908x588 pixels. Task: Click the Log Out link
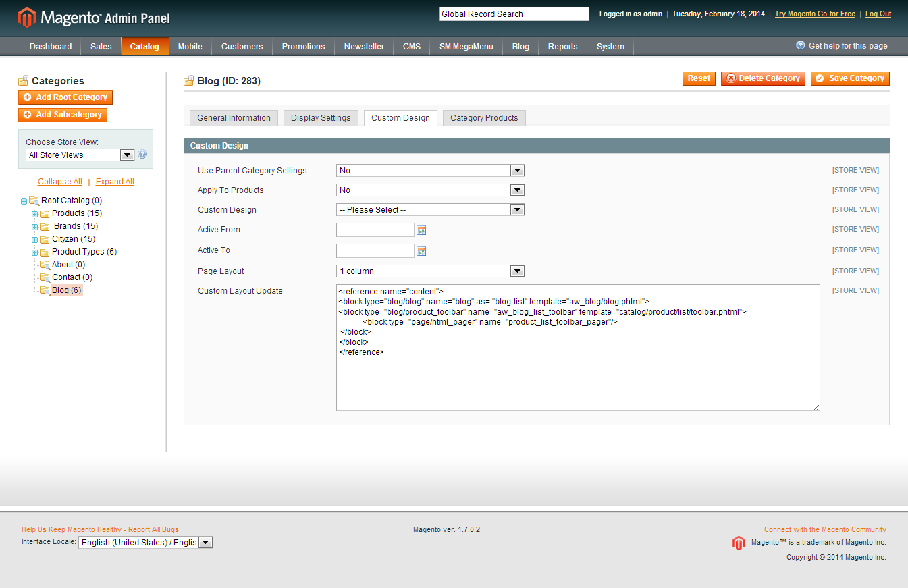[878, 14]
